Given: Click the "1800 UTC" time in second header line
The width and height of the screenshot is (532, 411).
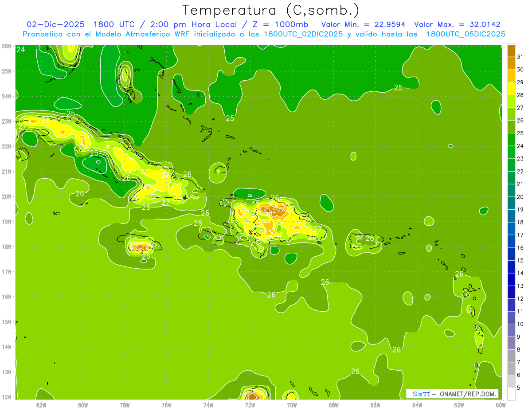Looking at the screenshot, I should 115,24.
